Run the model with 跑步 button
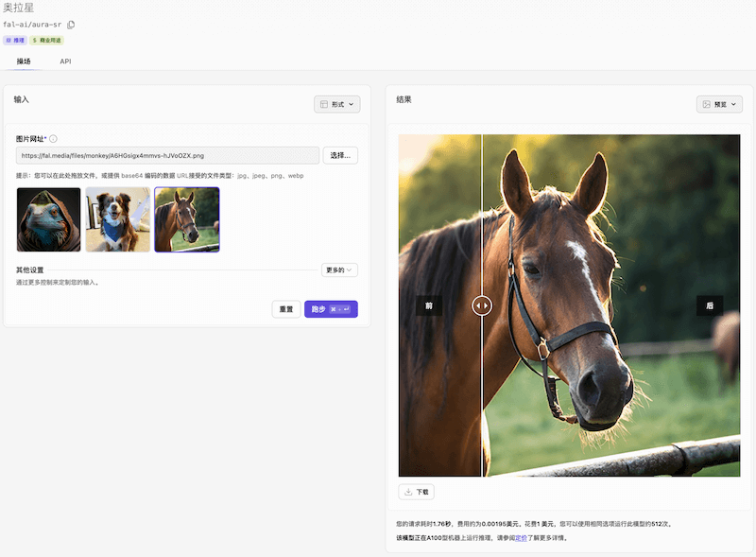 coord(331,309)
